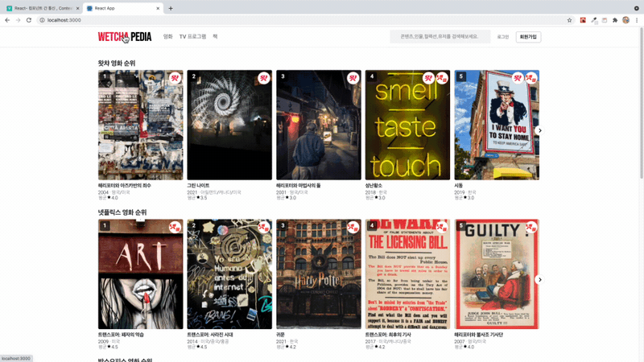The image size is (644, 362).
Task: Click the browser back arrow
Action: [x=7, y=20]
